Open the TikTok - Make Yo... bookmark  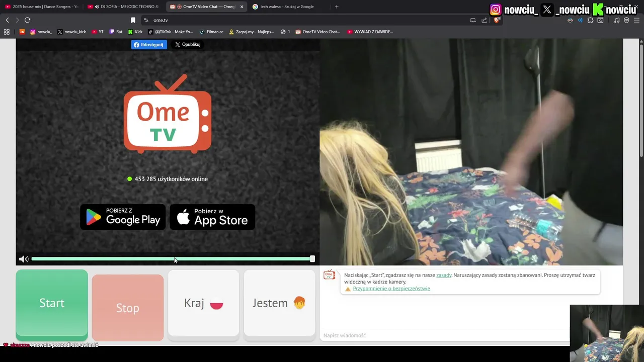(171, 32)
